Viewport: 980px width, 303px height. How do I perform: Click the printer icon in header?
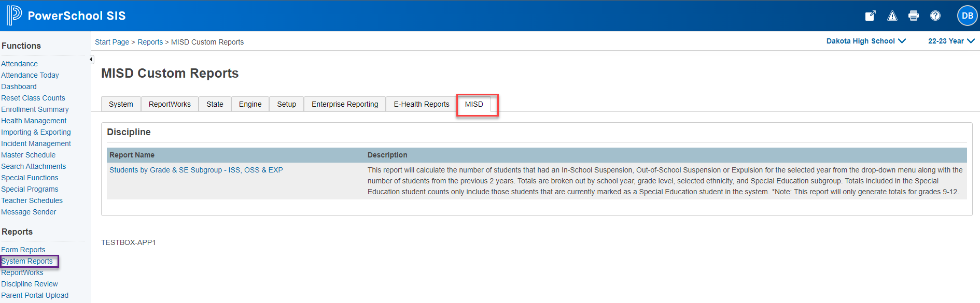(914, 16)
